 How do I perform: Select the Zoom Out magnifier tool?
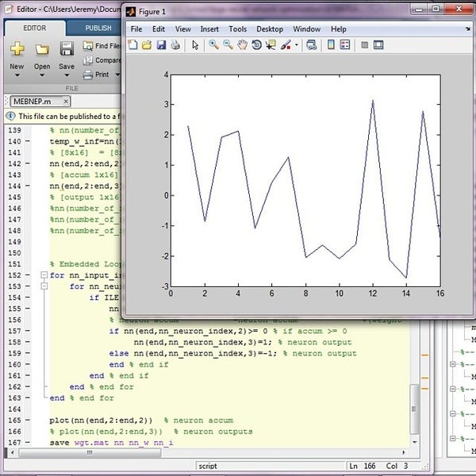point(228,45)
